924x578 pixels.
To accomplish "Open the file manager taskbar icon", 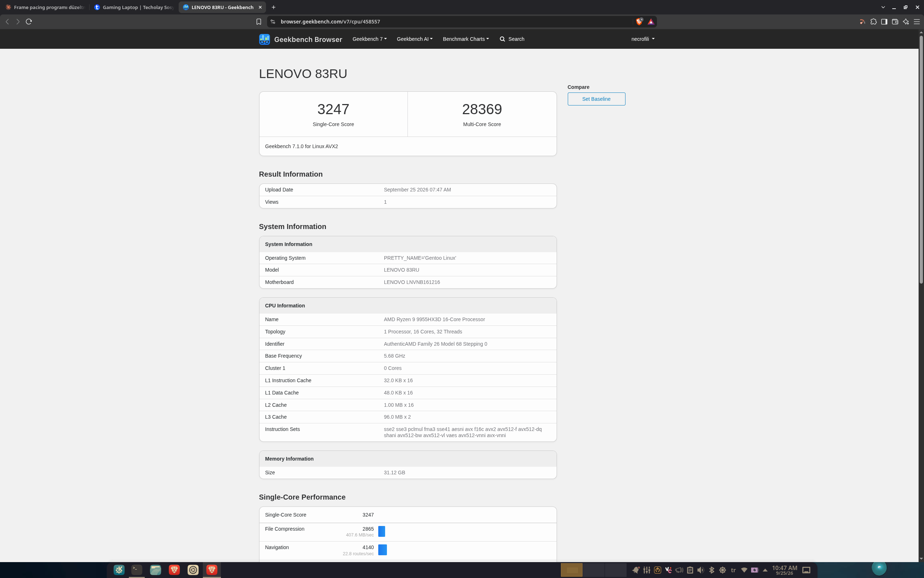I will tap(156, 570).
